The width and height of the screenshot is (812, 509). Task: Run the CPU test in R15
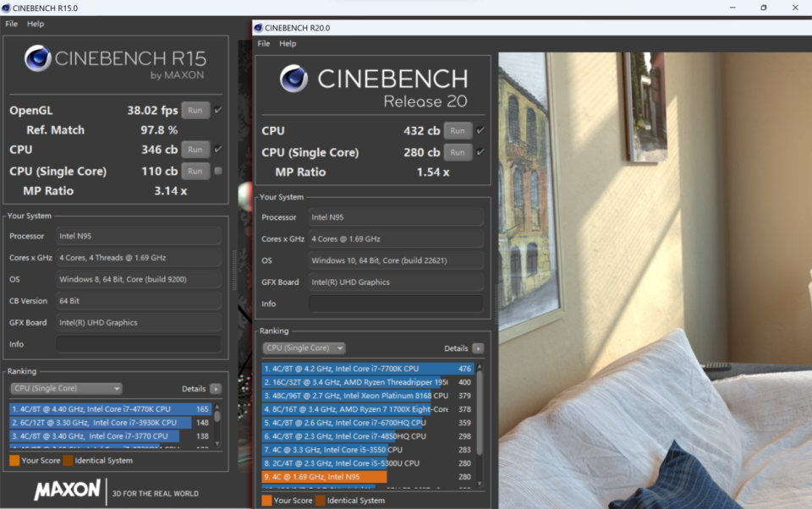click(x=195, y=150)
